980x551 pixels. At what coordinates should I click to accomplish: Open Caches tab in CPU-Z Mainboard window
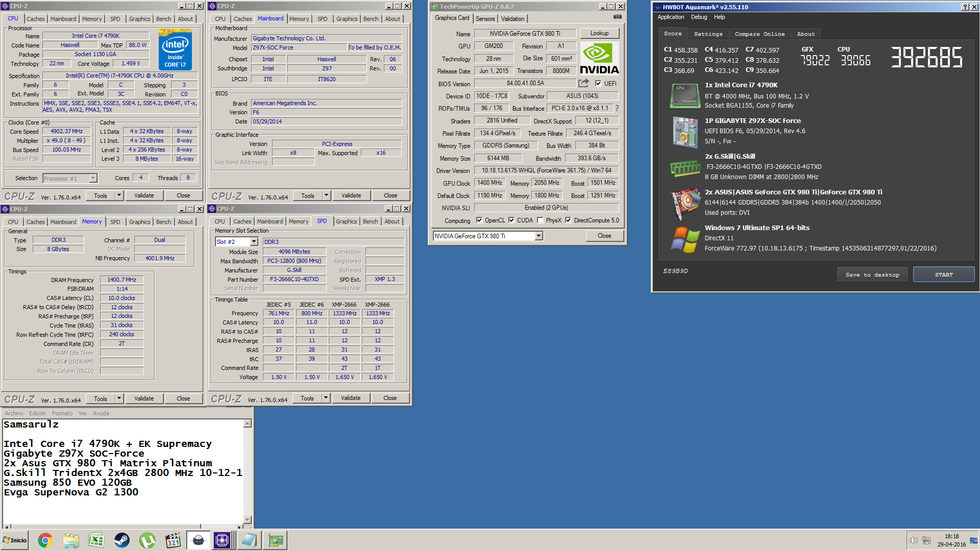pos(242,19)
